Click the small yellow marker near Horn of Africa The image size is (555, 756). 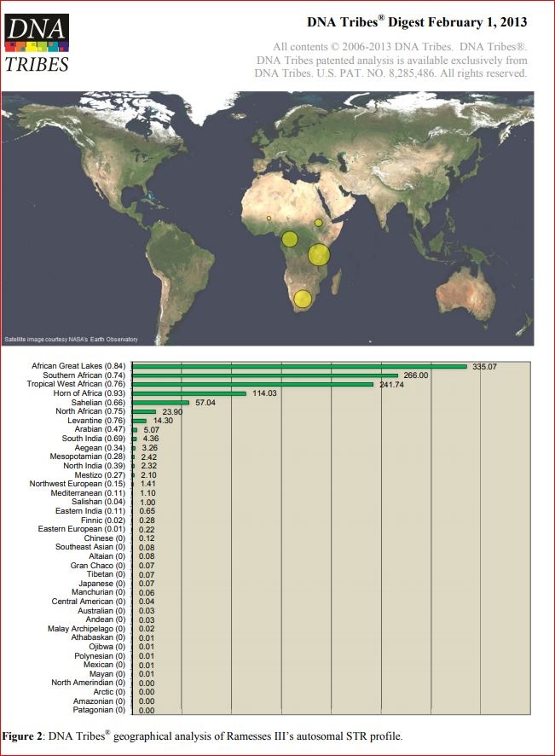[319, 223]
